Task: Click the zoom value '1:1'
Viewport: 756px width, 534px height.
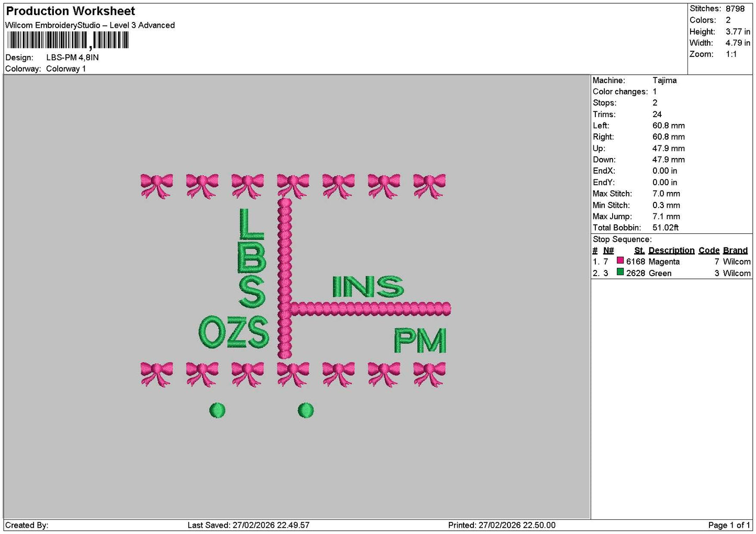Action: [x=731, y=54]
